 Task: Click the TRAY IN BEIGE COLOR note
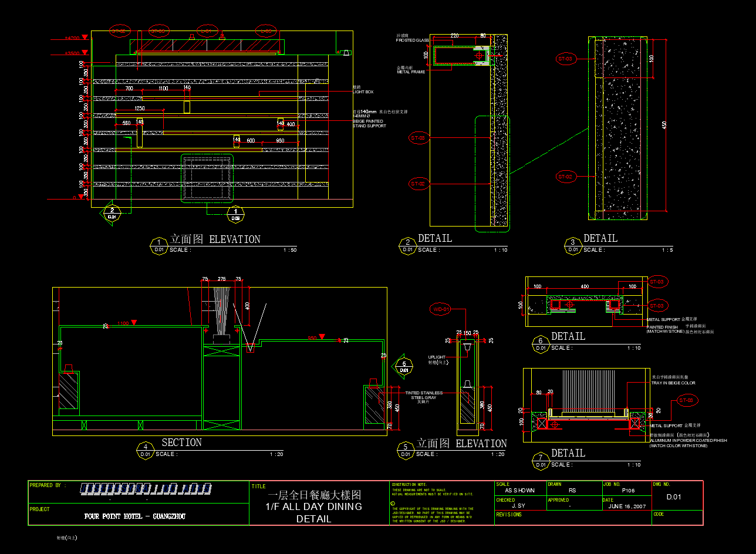click(x=673, y=383)
